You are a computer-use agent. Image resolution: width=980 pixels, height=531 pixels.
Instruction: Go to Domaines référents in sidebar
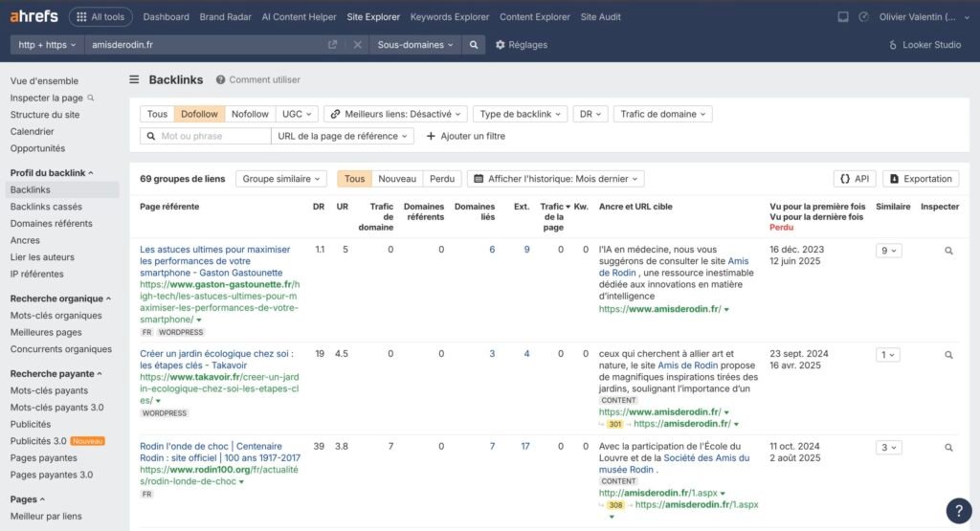51,223
